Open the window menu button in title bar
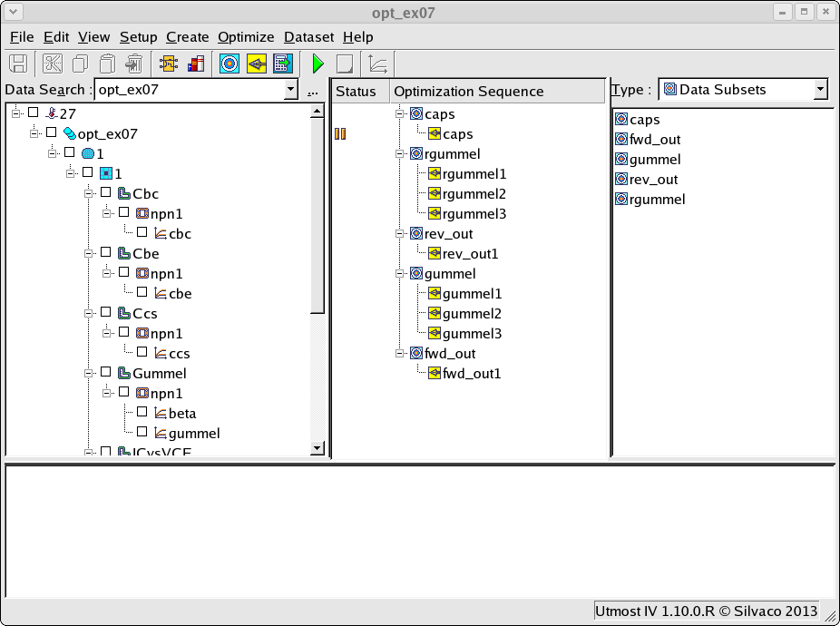Image resolution: width=840 pixels, height=626 pixels. click(x=14, y=12)
